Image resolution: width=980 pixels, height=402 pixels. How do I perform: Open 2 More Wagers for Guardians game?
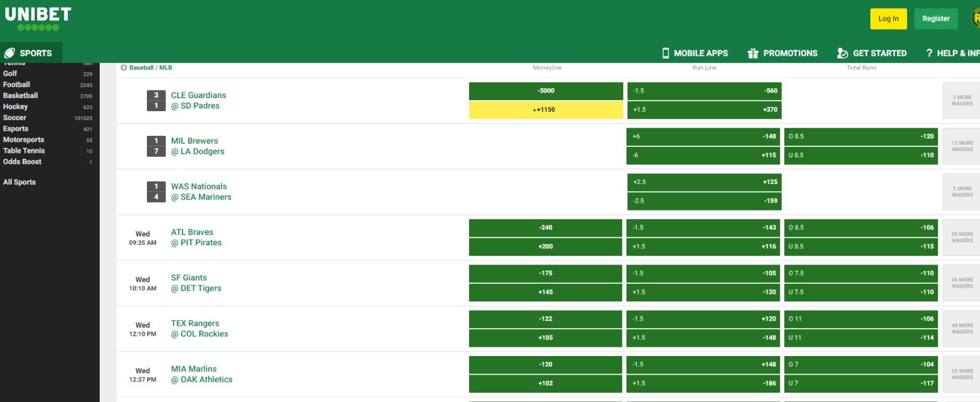click(x=962, y=100)
